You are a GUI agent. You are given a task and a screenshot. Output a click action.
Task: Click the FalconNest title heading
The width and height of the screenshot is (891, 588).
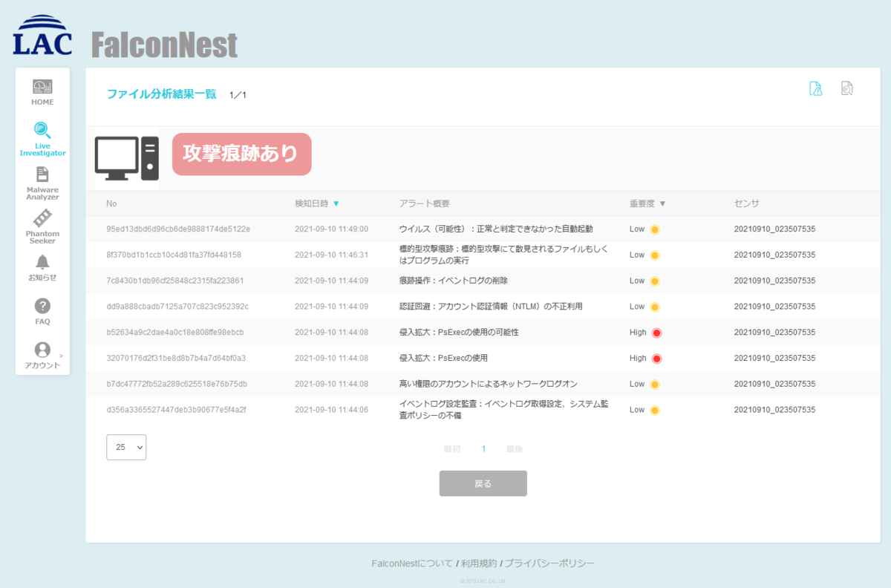tap(164, 45)
